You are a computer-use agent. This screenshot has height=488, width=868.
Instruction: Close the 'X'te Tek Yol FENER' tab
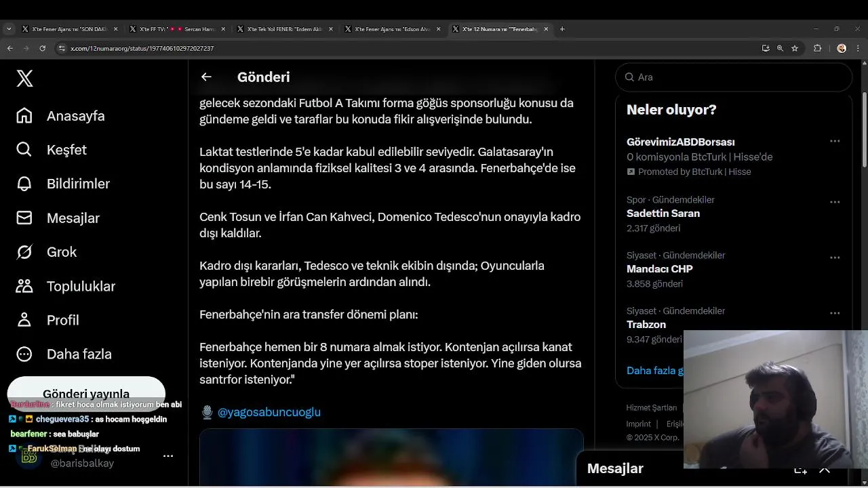click(x=331, y=29)
